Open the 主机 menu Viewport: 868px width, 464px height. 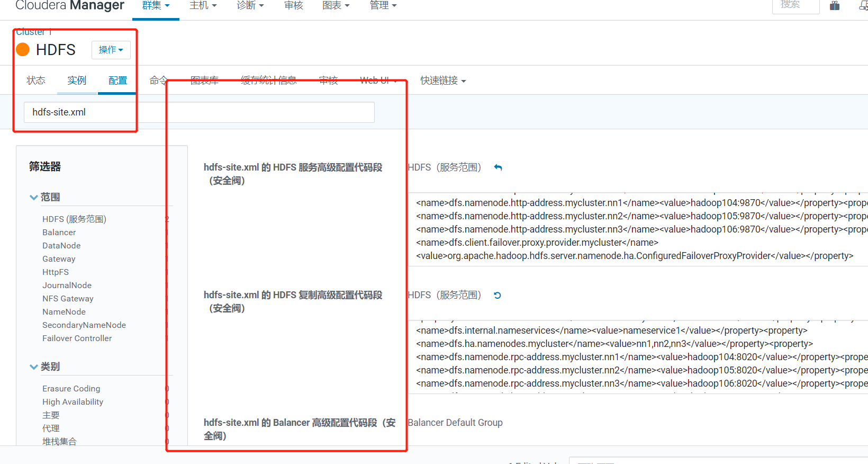click(203, 6)
